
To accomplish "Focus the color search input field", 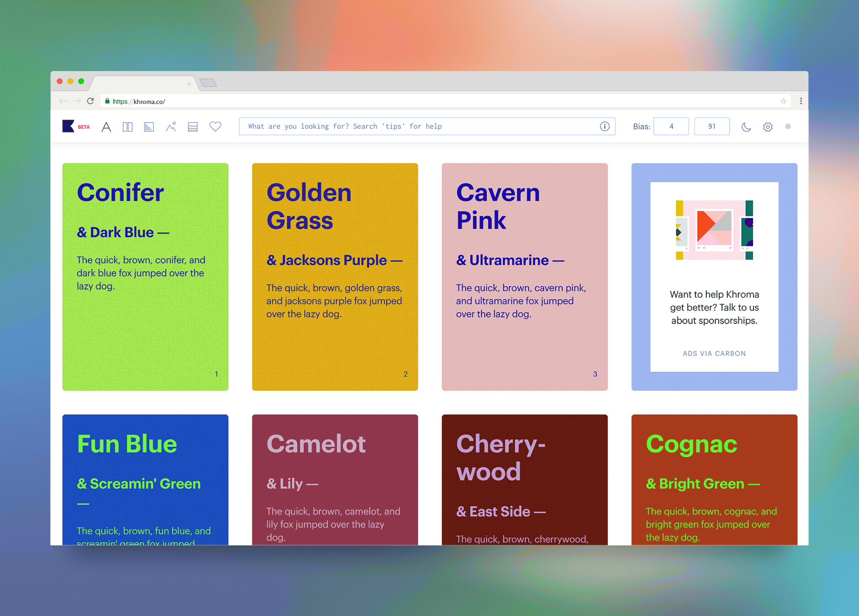I will [420, 126].
